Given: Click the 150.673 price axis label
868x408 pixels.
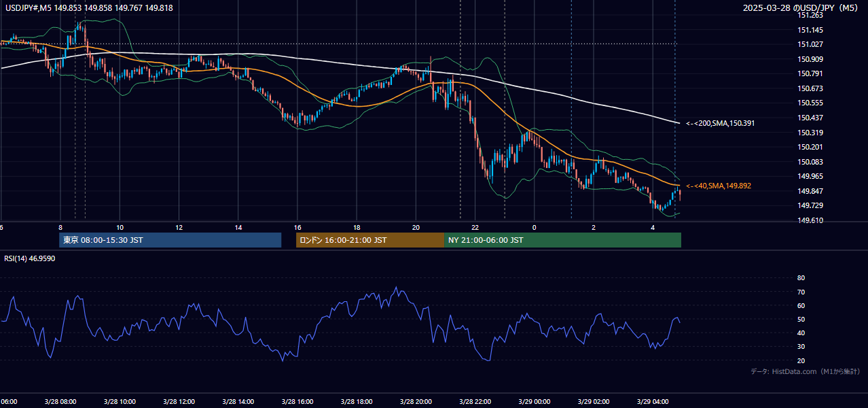Looking at the screenshot, I should point(810,88).
